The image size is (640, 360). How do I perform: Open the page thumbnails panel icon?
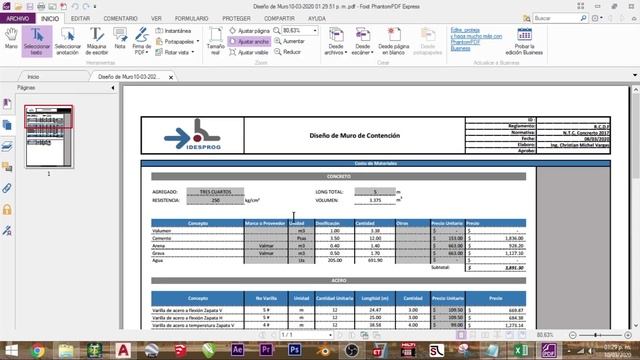click(7, 125)
